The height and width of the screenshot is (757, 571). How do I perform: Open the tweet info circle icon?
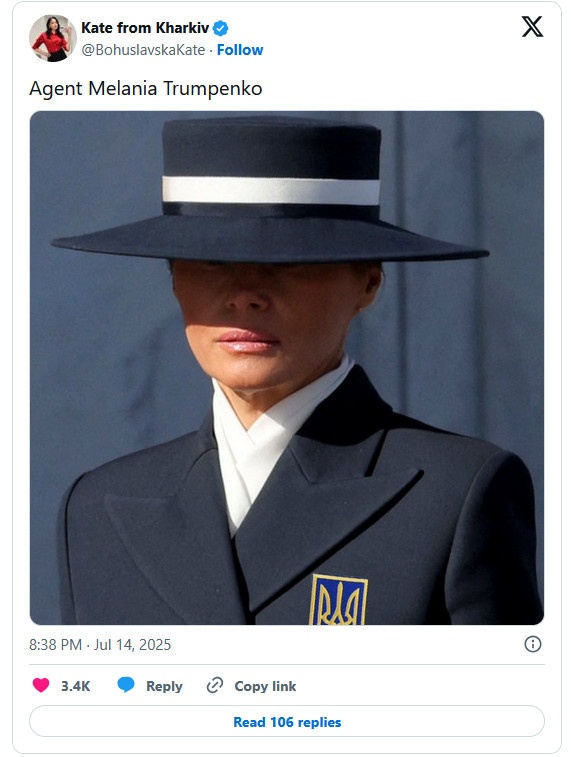pos(532,644)
